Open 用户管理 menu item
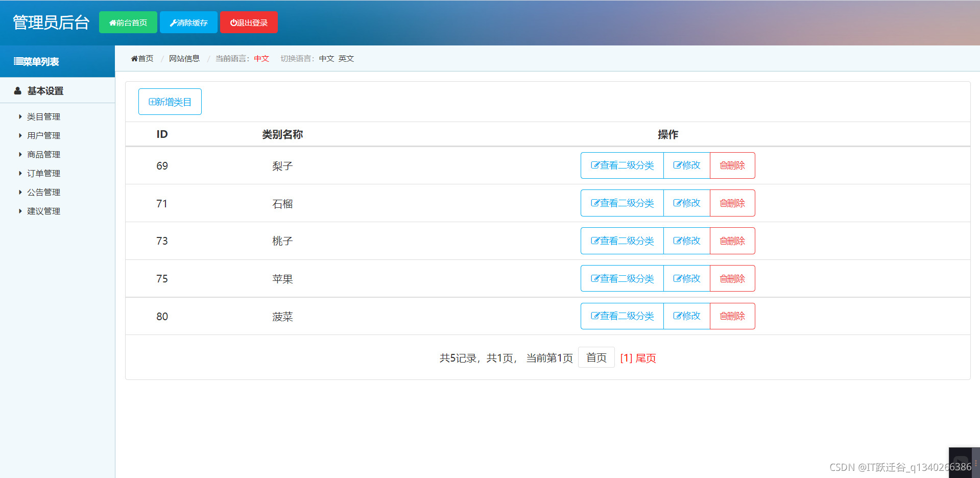Viewport: 980px width, 478px height. (x=43, y=136)
